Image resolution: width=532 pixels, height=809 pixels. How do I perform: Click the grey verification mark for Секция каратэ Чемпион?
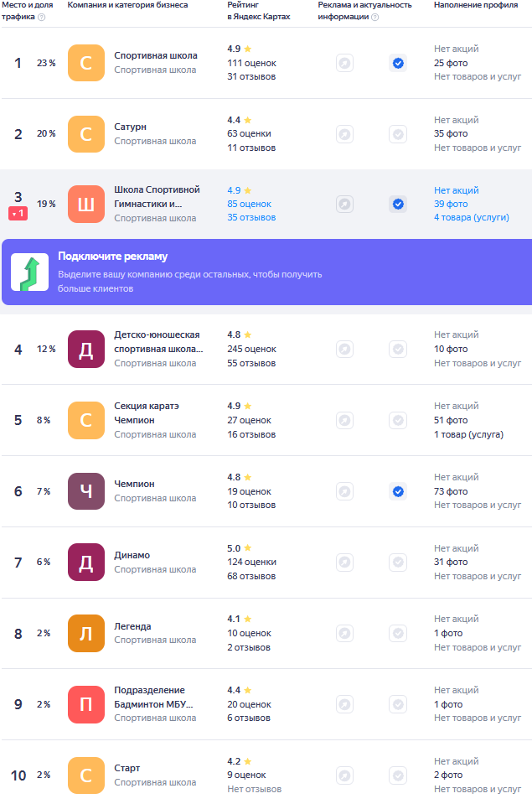[398, 421]
